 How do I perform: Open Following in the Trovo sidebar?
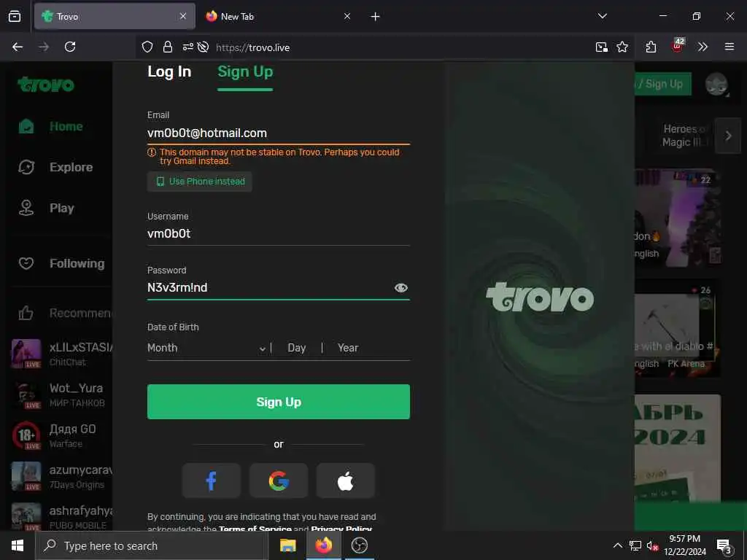[x=61, y=263]
